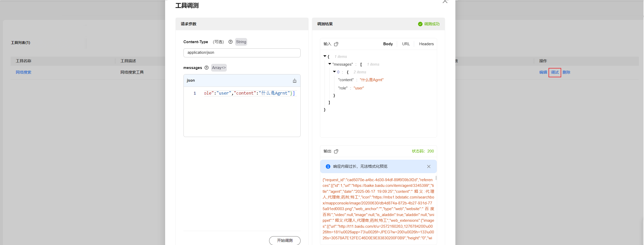Click 网络搜索工具 description cell
Viewport: 644px width, 245px height.
coord(132,72)
